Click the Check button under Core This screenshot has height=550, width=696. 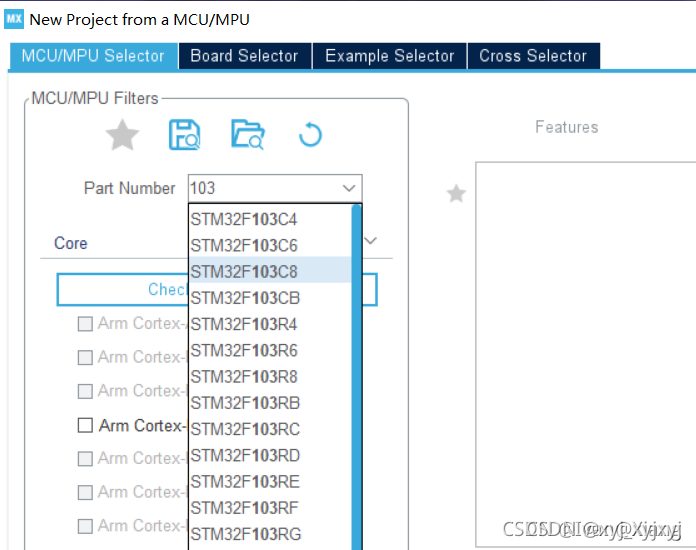coord(123,289)
